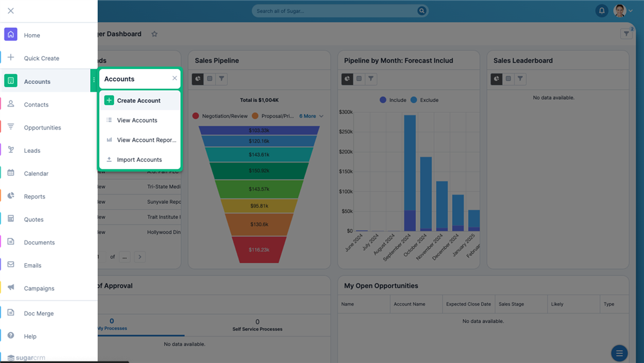Open the user avatar dropdown menu
Screen dimensions: 644x363
[623, 11]
